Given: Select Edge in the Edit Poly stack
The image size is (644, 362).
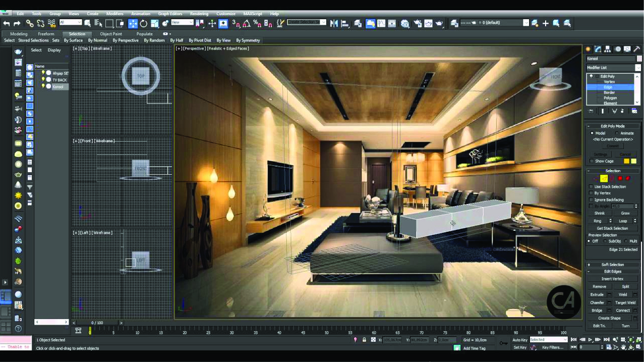Looking at the screenshot, I should [609, 86].
